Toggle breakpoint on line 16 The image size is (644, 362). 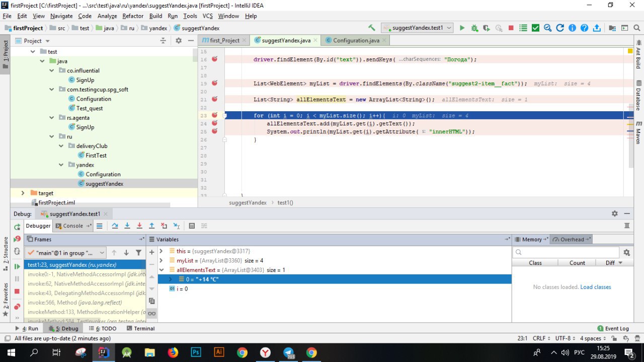click(x=215, y=59)
